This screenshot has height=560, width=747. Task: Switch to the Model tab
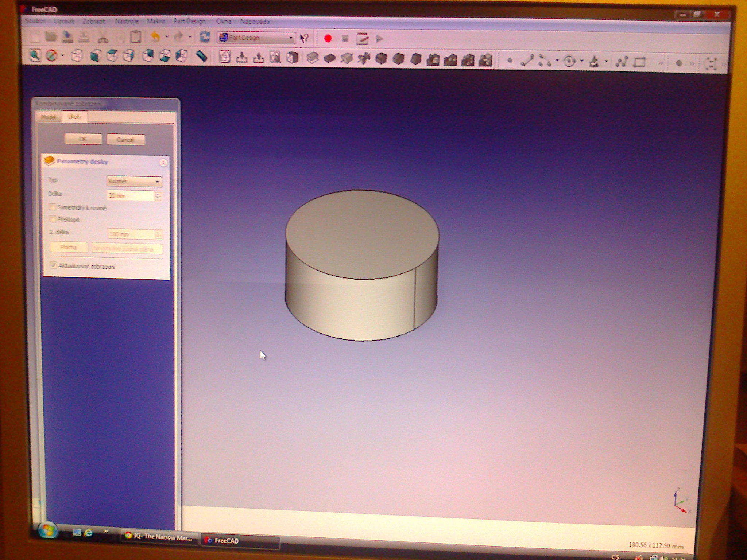(x=48, y=117)
